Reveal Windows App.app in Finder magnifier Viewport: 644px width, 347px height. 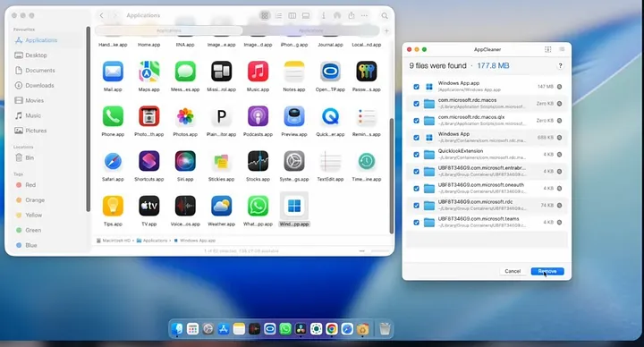point(559,87)
